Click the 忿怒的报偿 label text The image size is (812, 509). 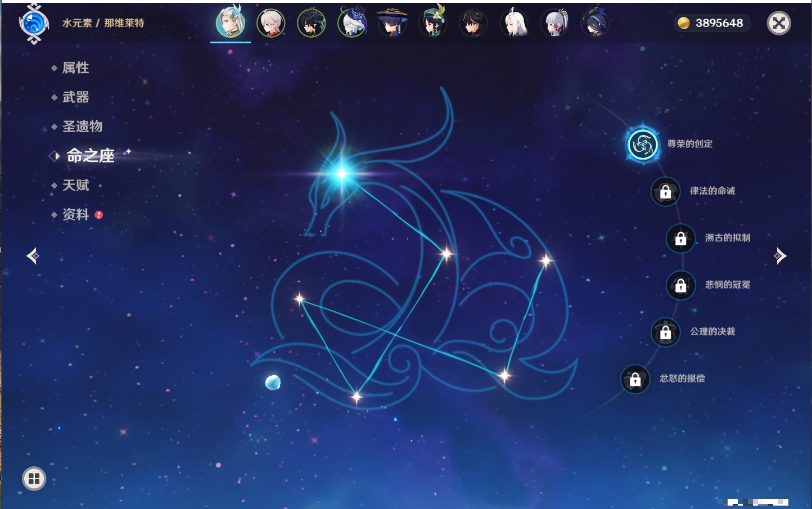(x=682, y=379)
